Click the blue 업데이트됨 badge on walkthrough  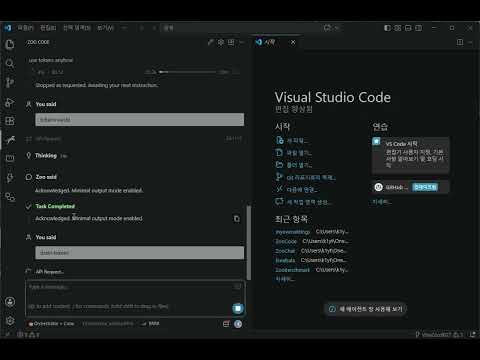point(425,187)
